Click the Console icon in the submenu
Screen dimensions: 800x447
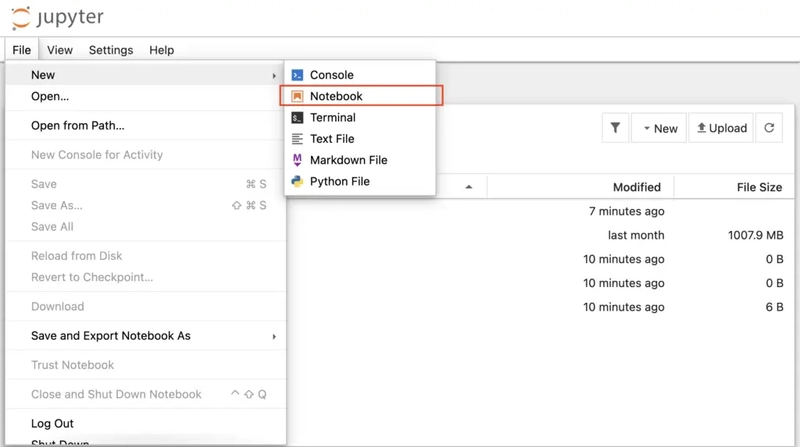pos(297,75)
